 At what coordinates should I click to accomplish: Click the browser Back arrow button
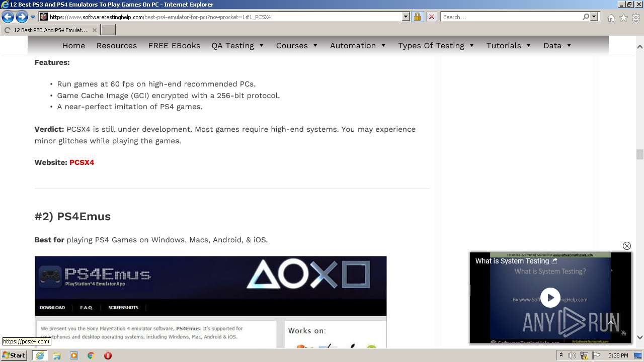8,17
